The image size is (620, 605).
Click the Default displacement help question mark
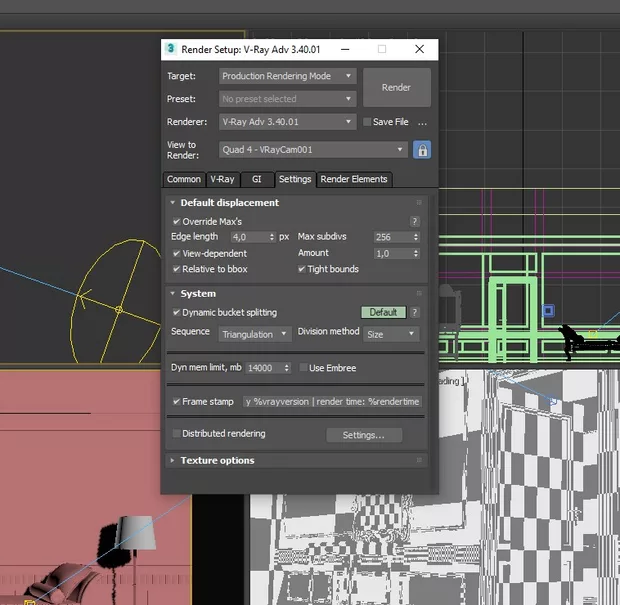click(414, 221)
